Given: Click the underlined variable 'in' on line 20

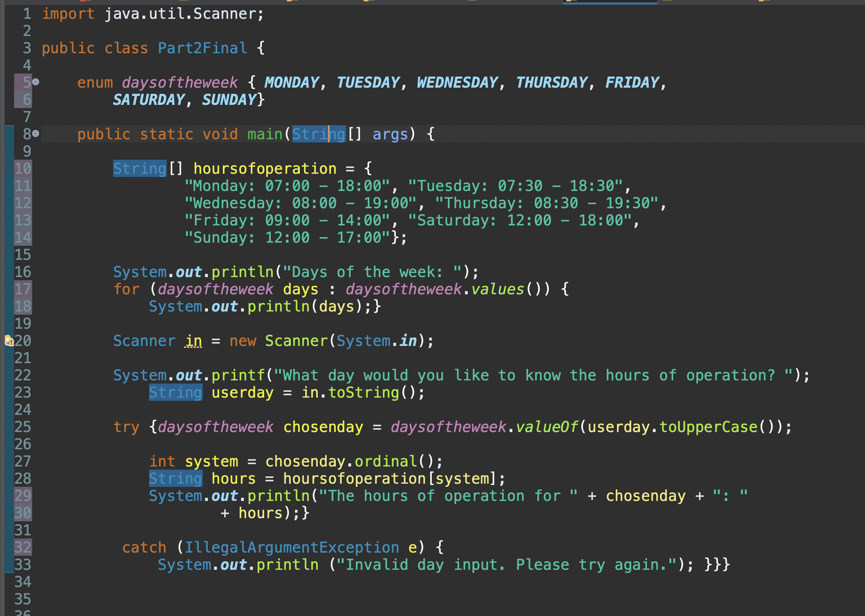Looking at the screenshot, I should (x=193, y=340).
